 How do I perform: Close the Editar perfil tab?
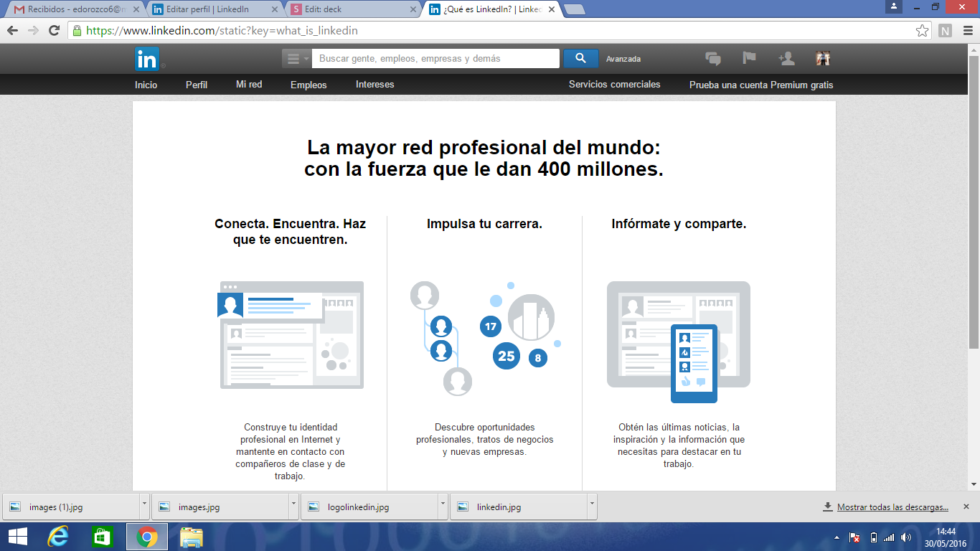click(x=273, y=10)
